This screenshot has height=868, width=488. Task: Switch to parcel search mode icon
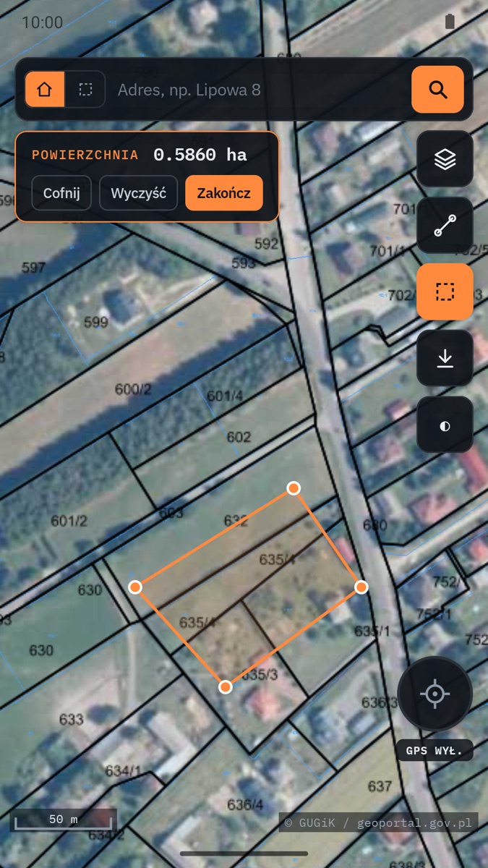(x=85, y=90)
